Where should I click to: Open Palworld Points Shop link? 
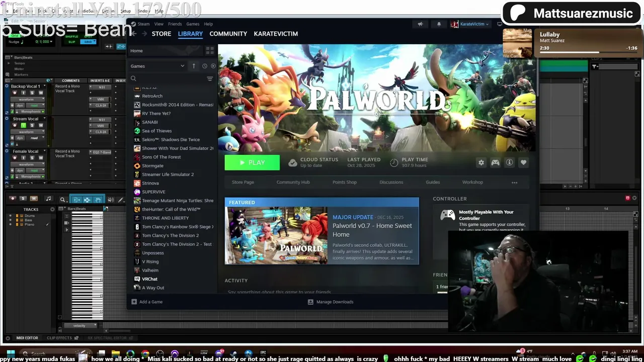point(345,182)
